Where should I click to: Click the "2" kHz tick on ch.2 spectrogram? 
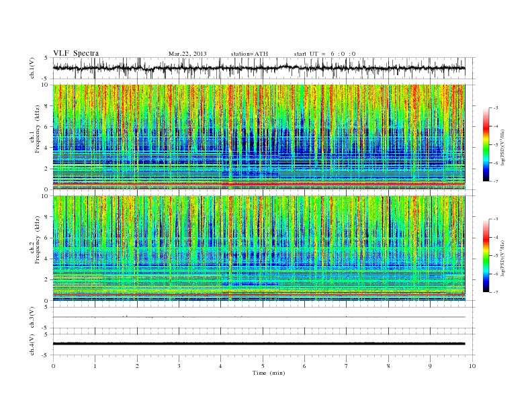click(x=46, y=279)
